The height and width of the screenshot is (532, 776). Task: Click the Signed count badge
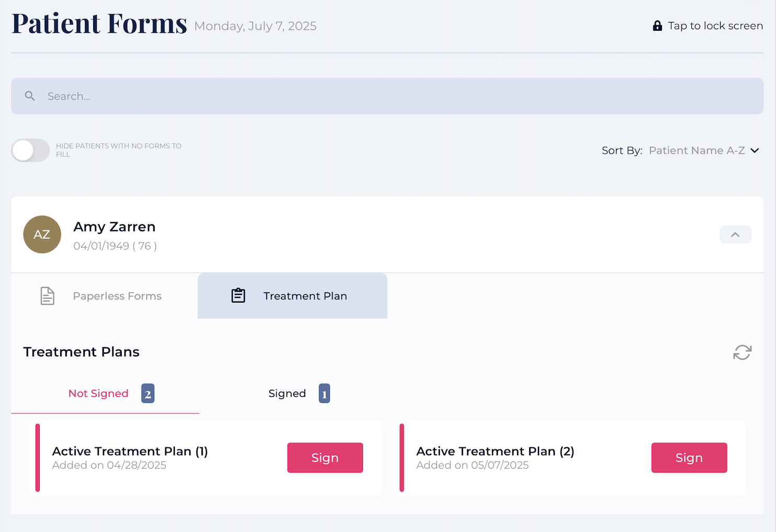324,394
